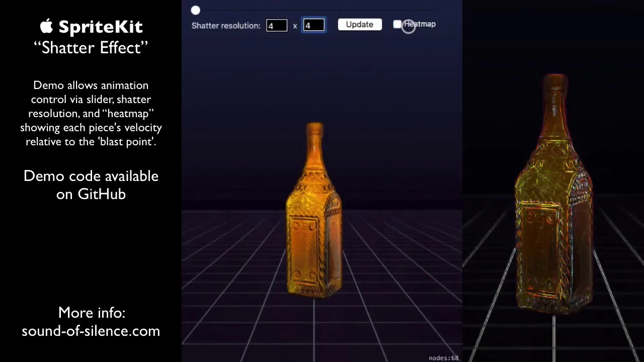Click the 'sound-of-silence.com' text
644x362 pixels.
(x=91, y=331)
